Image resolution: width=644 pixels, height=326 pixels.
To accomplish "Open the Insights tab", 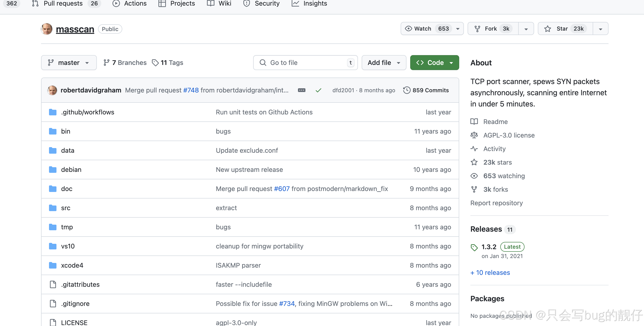I will pos(309,4).
